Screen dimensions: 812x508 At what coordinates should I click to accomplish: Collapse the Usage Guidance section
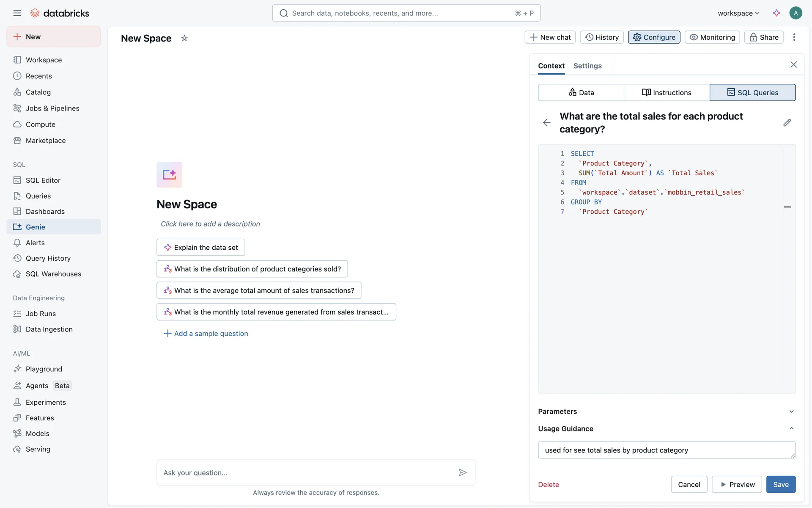[x=791, y=428]
